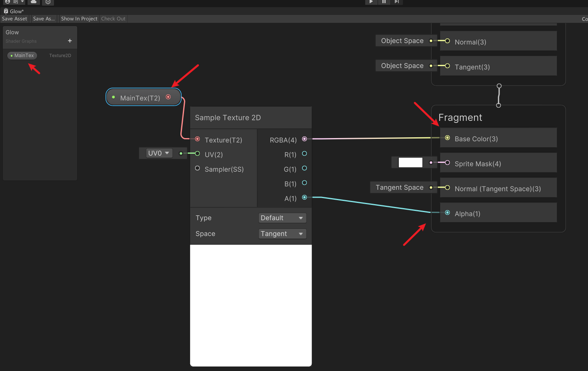Click the Alpha(1) input port

pos(447,213)
